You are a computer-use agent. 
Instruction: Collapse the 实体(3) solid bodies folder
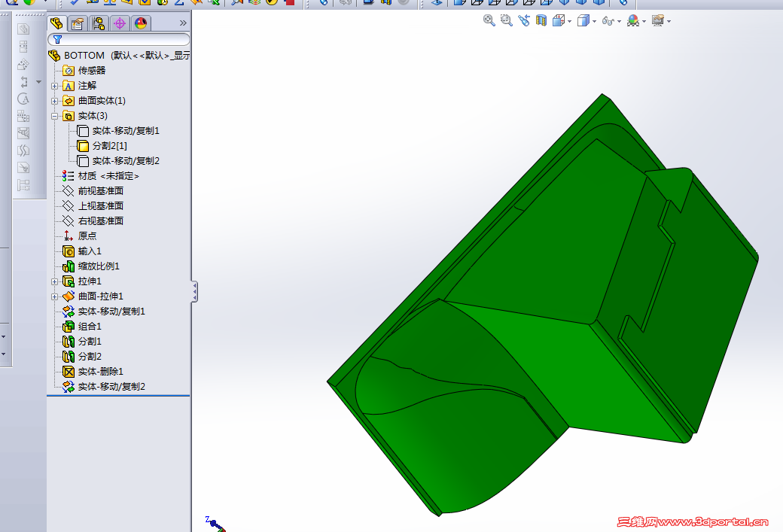point(54,116)
